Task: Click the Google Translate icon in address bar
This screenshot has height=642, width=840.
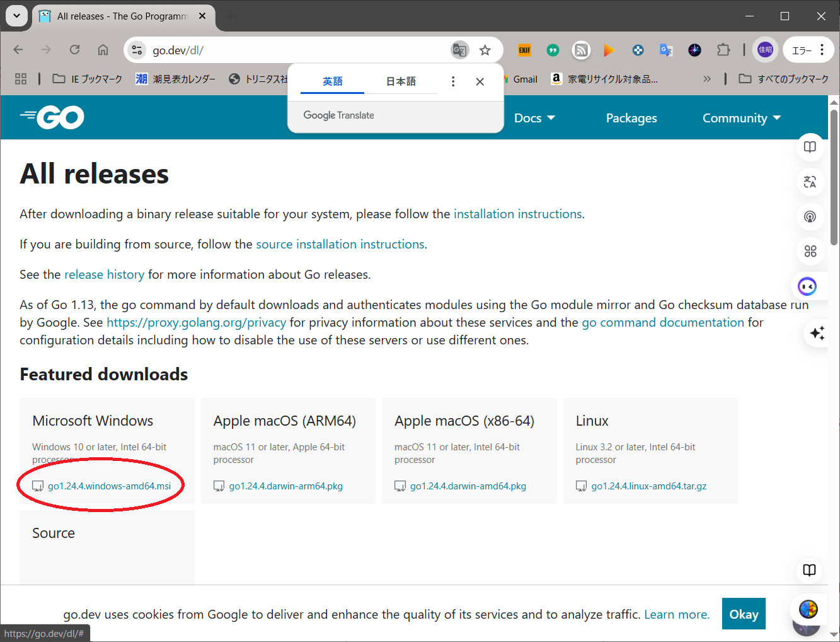Action: click(x=459, y=50)
